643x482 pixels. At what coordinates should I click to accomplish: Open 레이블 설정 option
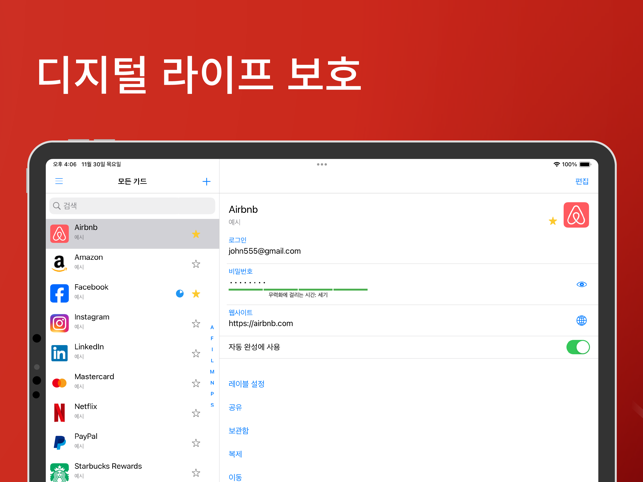(247, 384)
